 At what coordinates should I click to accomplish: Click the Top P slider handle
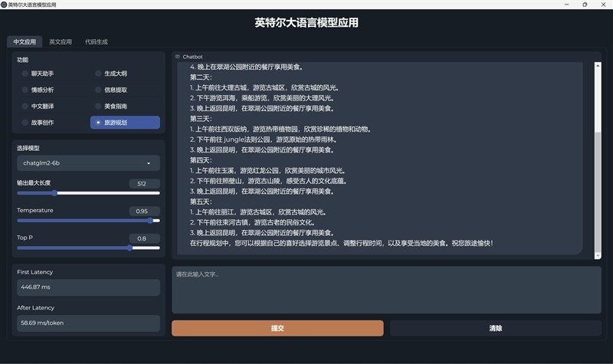point(129,248)
